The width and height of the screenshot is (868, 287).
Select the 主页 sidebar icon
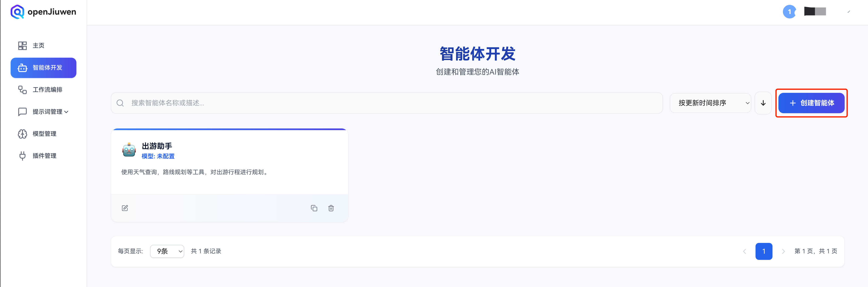[x=38, y=45]
